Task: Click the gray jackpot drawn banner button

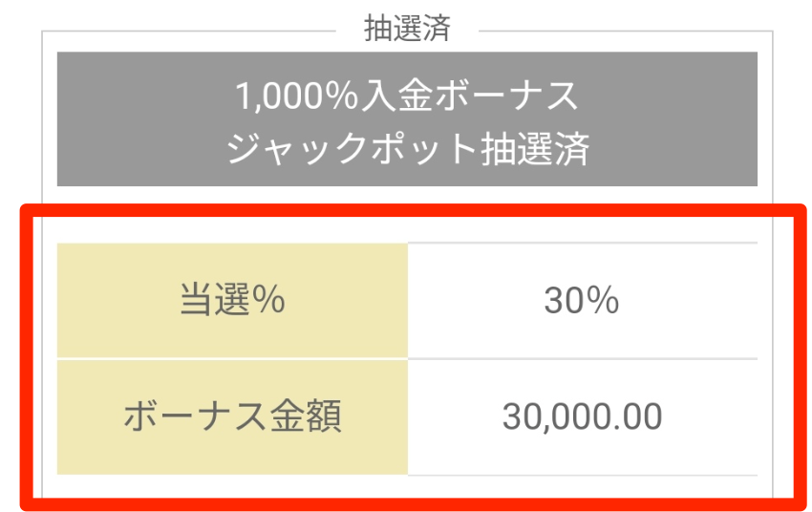Action: click(407, 118)
